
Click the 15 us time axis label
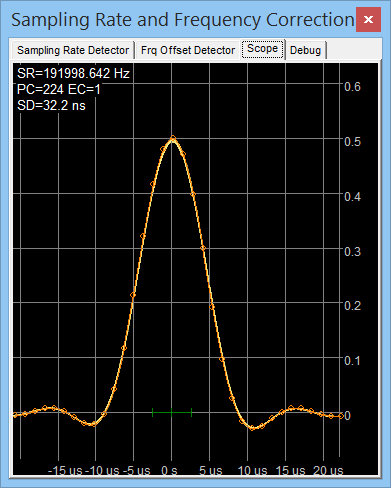point(290,470)
